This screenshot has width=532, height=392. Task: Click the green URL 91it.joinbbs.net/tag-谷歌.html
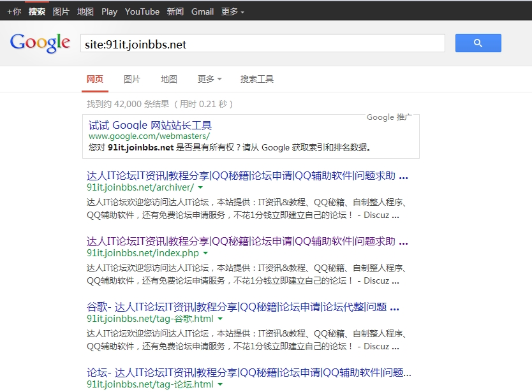150,319
